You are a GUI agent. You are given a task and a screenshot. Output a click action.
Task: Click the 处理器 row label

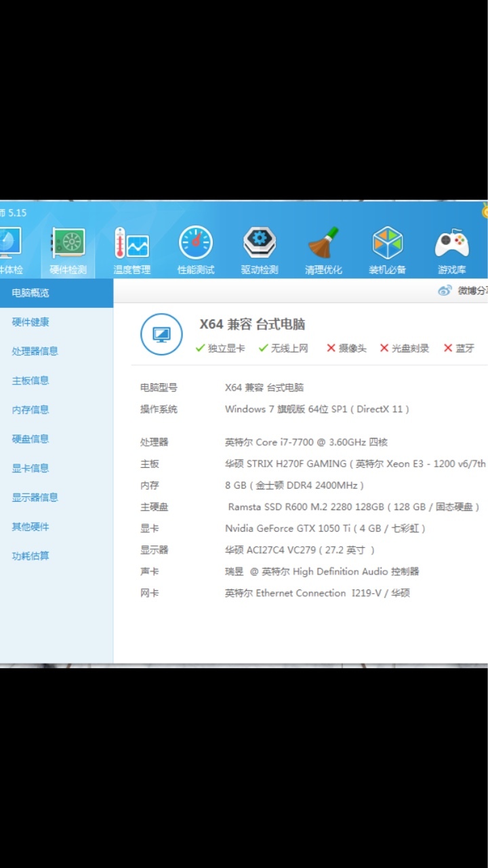(154, 442)
